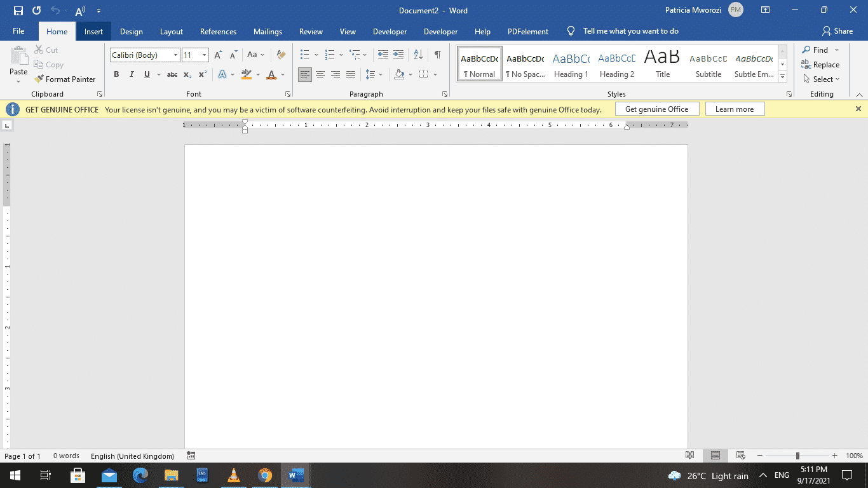Image resolution: width=868 pixels, height=488 pixels.
Task: Open the Mailings tab
Action: (x=268, y=31)
